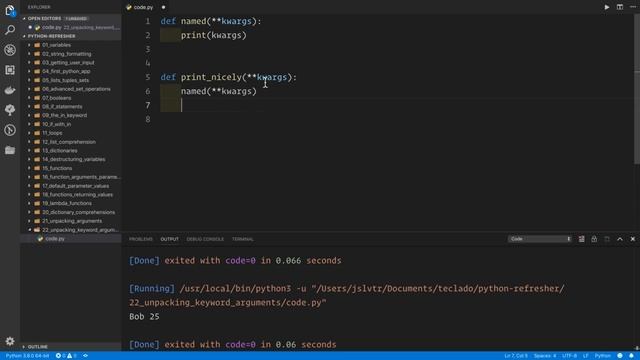Select the 03_getting_user_input folder
This screenshot has width=640, height=360.
(x=68, y=63)
